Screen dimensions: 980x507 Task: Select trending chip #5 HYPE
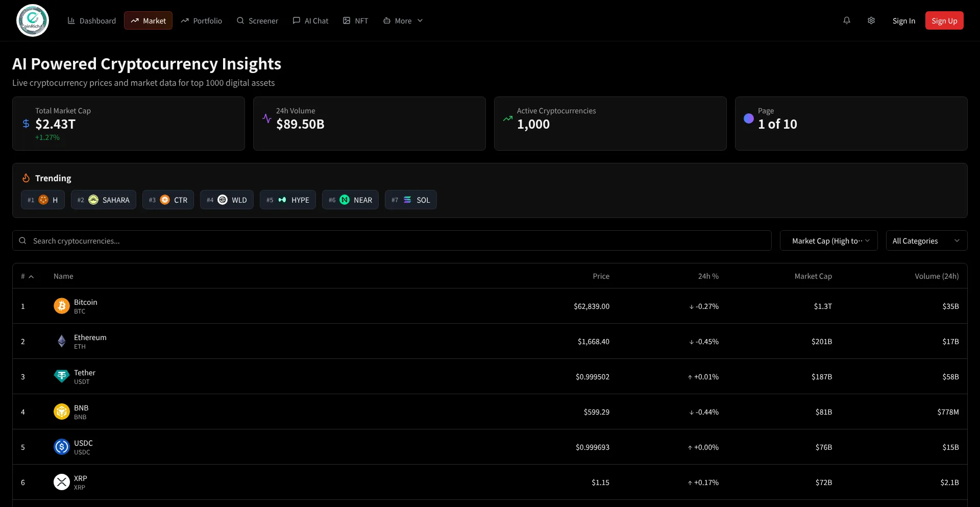click(288, 200)
